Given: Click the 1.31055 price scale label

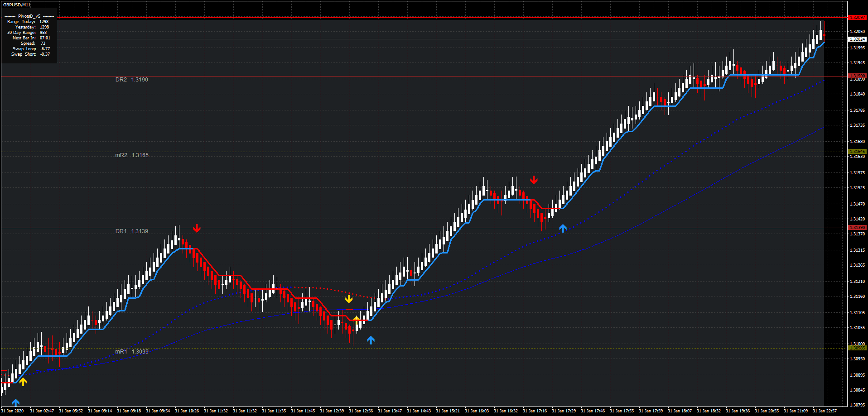Looking at the screenshot, I should click(857, 328).
